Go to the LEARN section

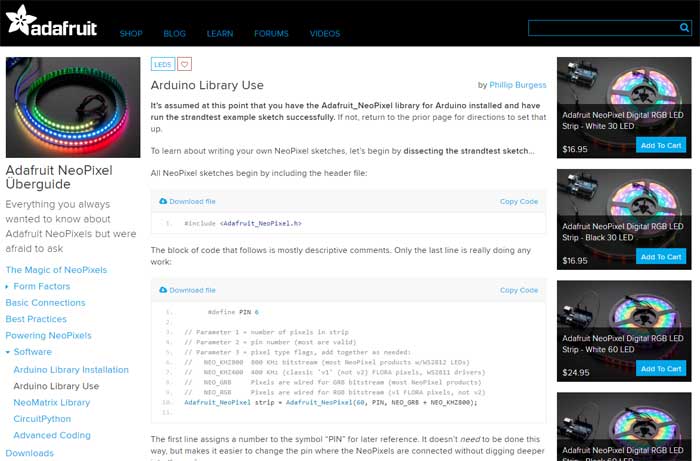[x=219, y=34]
